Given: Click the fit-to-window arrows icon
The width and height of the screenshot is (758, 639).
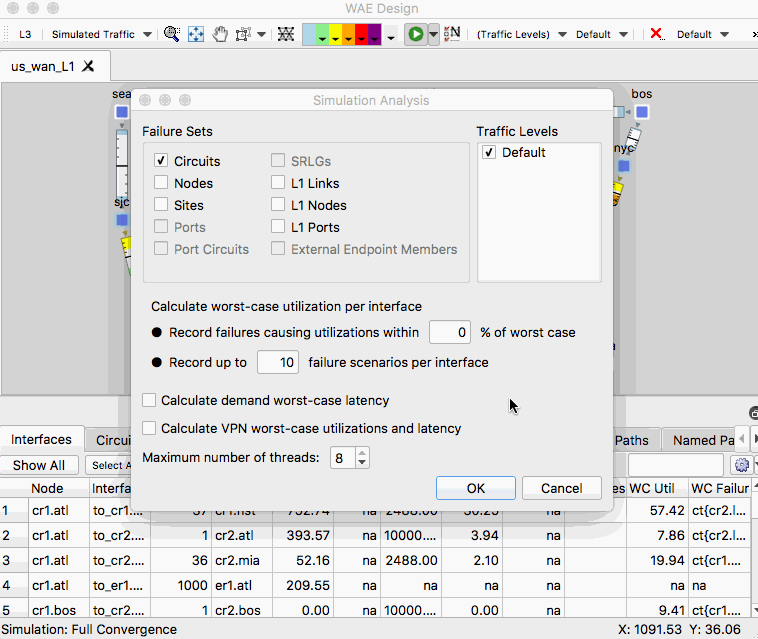Looking at the screenshot, I should click(196, 34).
